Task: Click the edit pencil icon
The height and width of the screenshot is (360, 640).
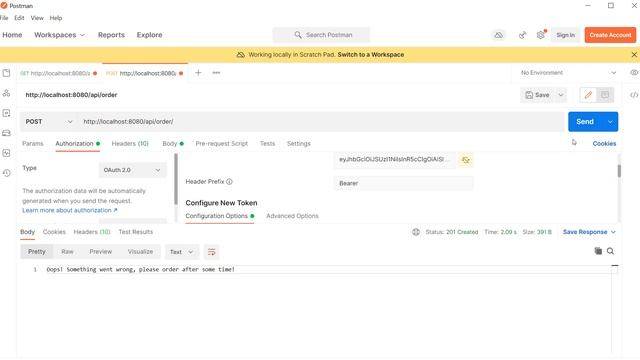Action: point(588,95)
